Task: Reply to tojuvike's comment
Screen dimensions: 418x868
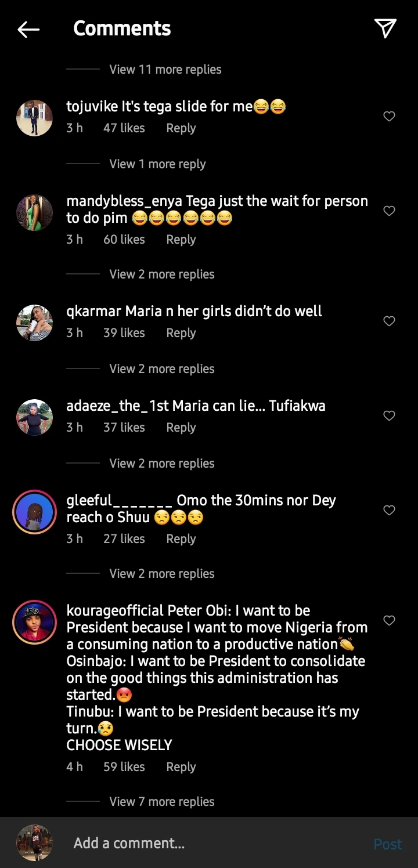Action: 181,128
